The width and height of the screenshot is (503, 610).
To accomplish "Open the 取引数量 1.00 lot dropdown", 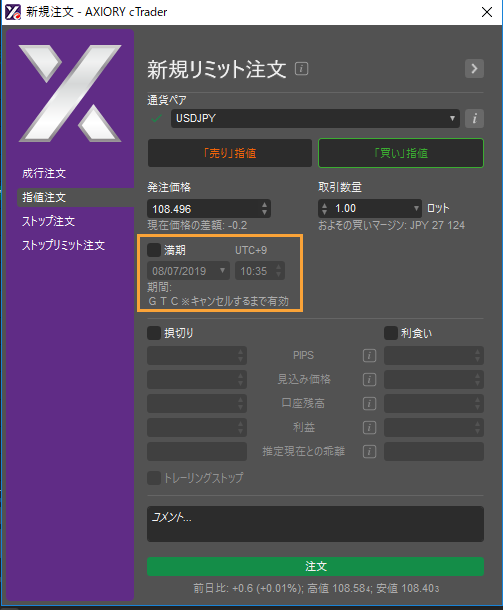I will coord(416,209).
